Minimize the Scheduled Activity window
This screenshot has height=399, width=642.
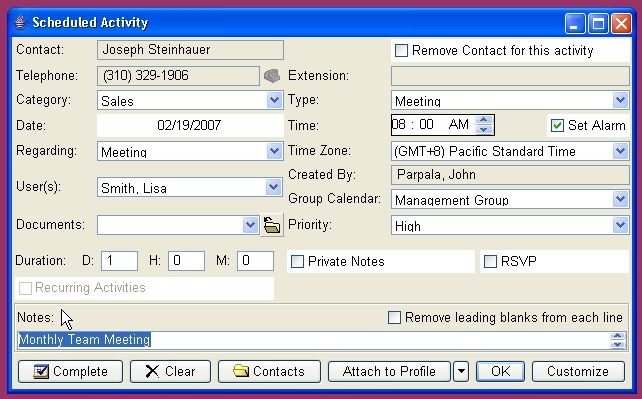pos(575,23)
